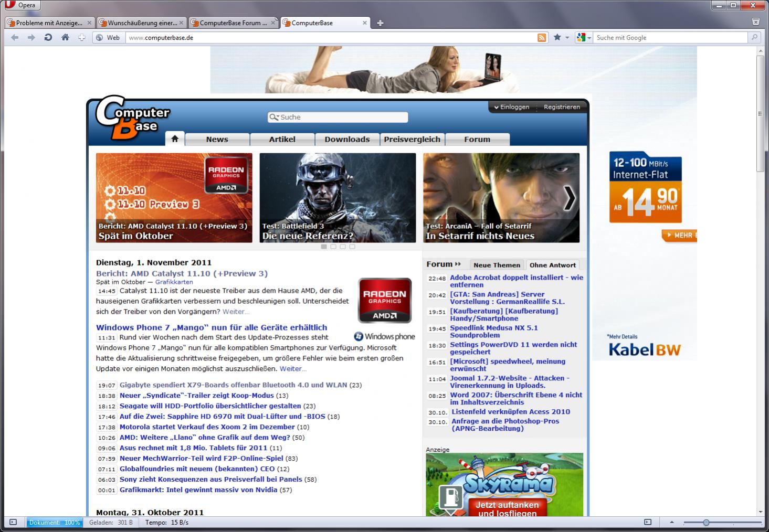This screenshot has height=532, width=769.
Task: Select the last carousel page indicator dot
Action: click(x=352, y=247)
